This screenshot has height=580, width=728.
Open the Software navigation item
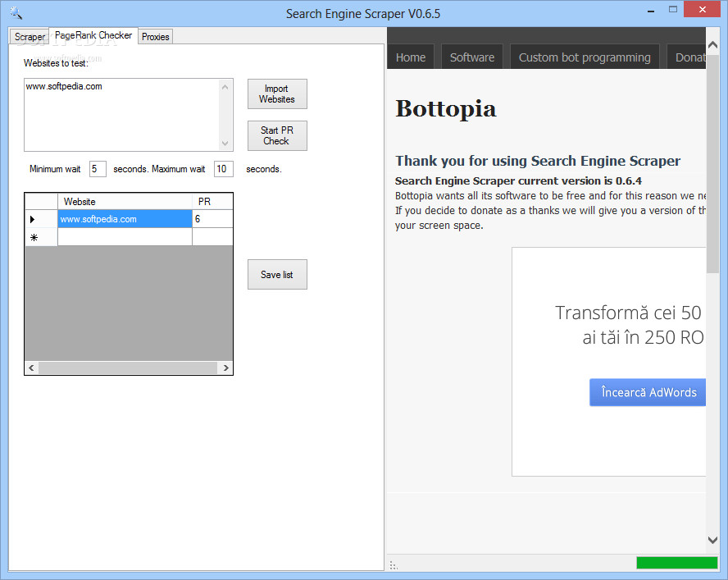[x=471, y=57]
